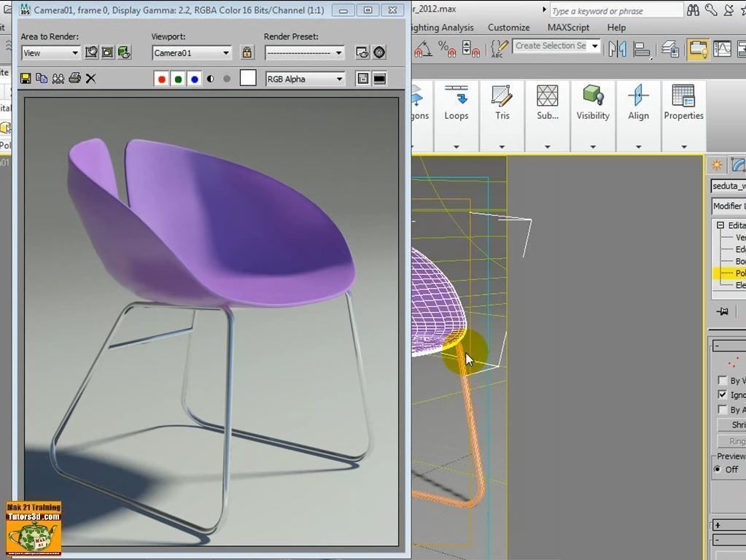Viewport: 746px width, 560px height.
Task: Clear the render frame with the X icon
Action: coord(91,79)
